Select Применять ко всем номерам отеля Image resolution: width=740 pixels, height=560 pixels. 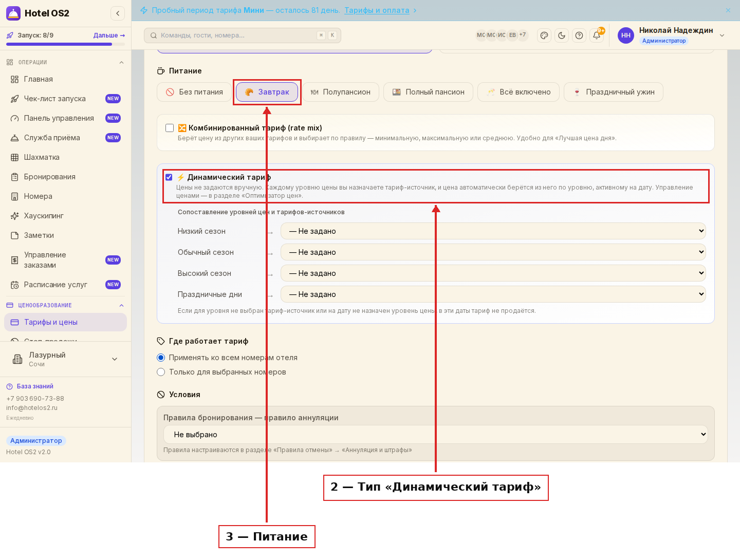161,358
